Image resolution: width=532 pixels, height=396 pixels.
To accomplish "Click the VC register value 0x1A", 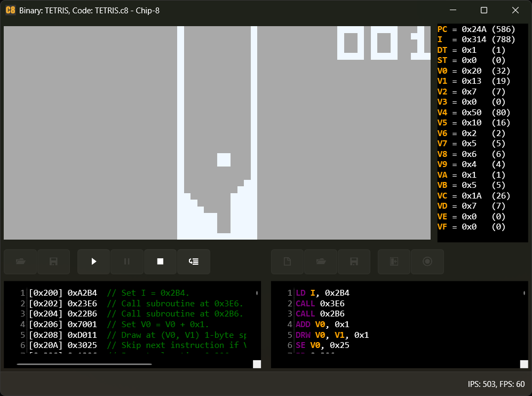I will pos(472,196).
